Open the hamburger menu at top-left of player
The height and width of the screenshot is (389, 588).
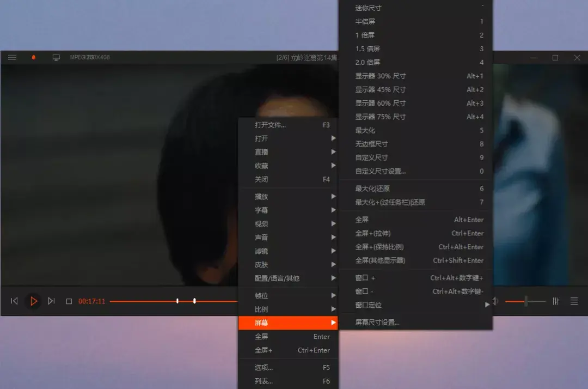tap(13, 57)
